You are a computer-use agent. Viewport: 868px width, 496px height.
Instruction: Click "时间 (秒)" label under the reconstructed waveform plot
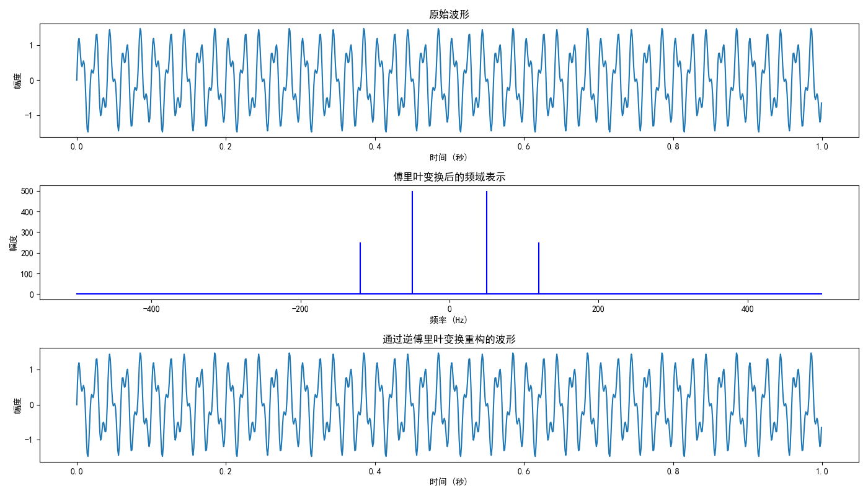[449, 482]
